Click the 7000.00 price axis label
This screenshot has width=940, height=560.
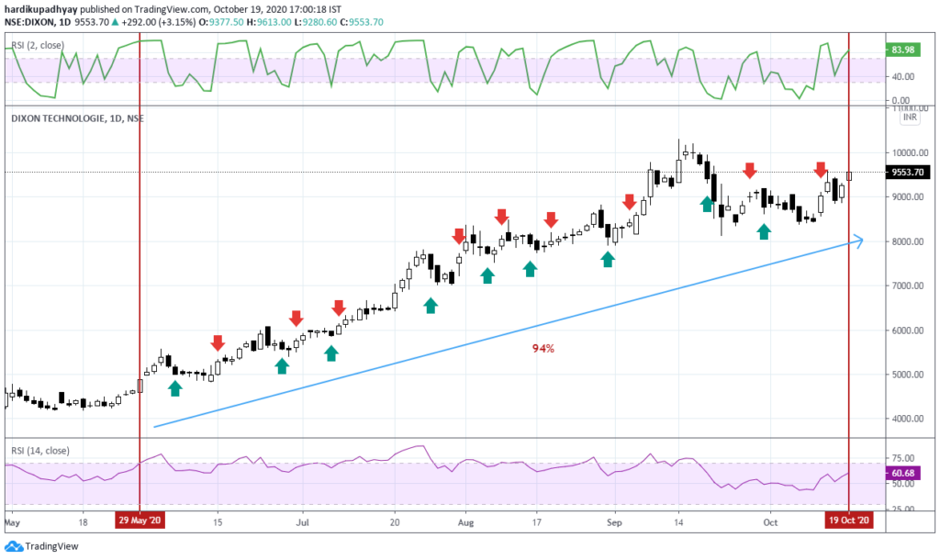coord(908,286)
